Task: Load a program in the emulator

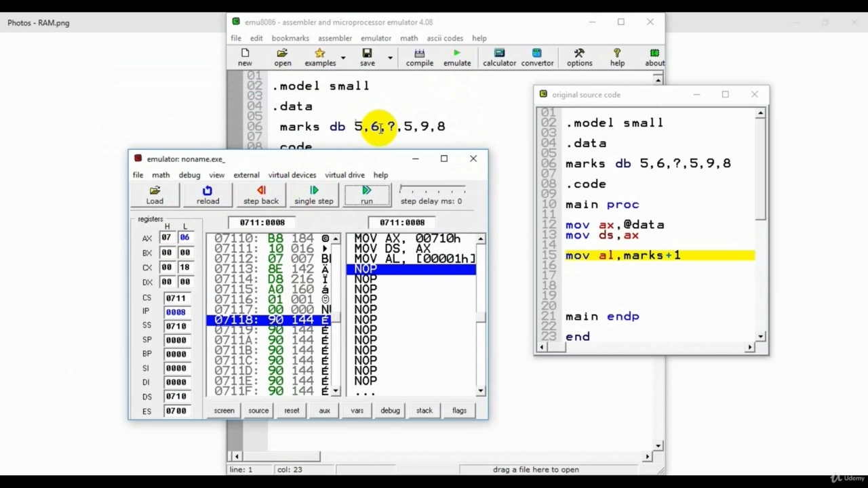Action: pos(155,195)
